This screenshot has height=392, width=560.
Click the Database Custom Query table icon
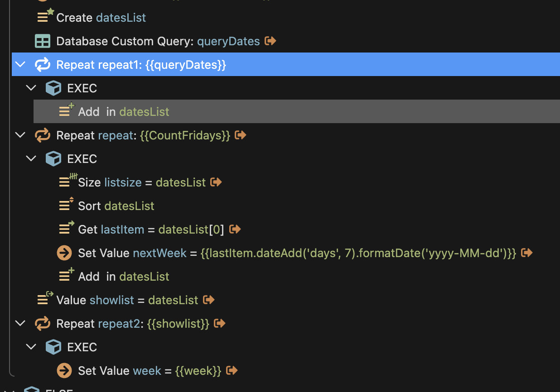43,41
